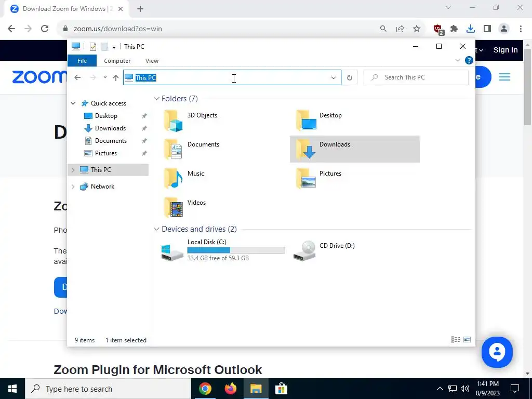This screenshot has width=532, height=399.
Task: Open File Explorer help
Action: [x=469, y=60]
